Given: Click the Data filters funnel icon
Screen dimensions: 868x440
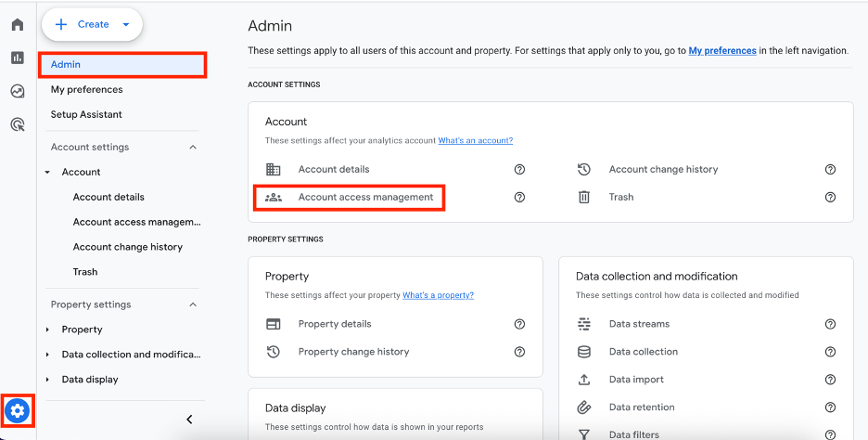Looking at the screenshot, I should pyautogui.click(x=584, y=434).
